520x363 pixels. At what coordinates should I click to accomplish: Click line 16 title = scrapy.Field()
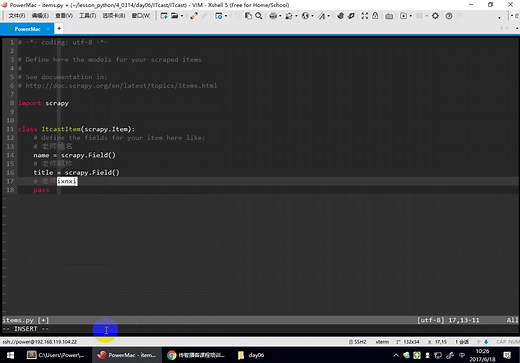[76, 172]
